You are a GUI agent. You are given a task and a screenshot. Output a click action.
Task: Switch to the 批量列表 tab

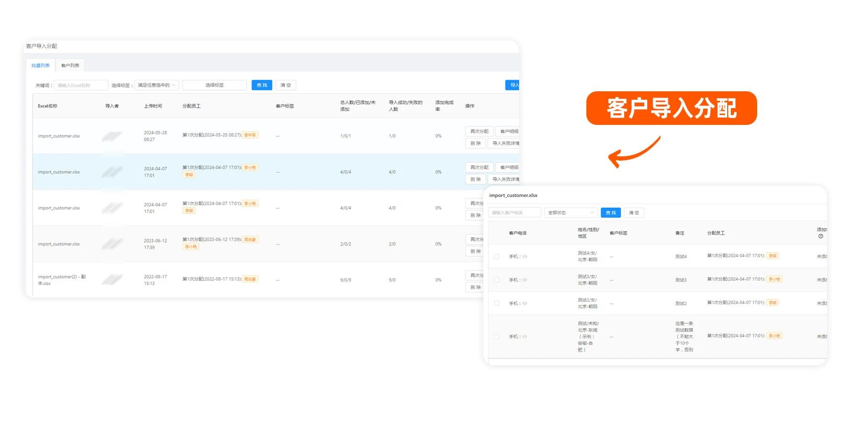(x=40, y=66)
